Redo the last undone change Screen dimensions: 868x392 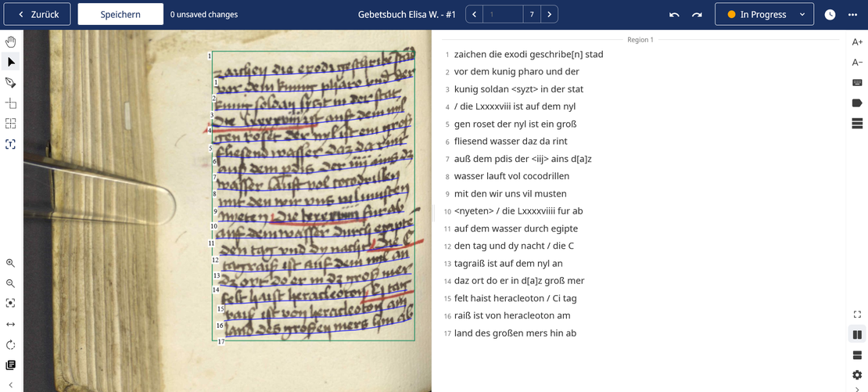(697, 15)
